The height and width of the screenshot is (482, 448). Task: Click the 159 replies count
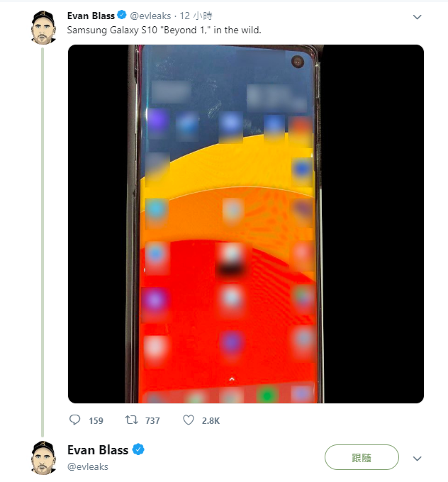coord(96,421)
